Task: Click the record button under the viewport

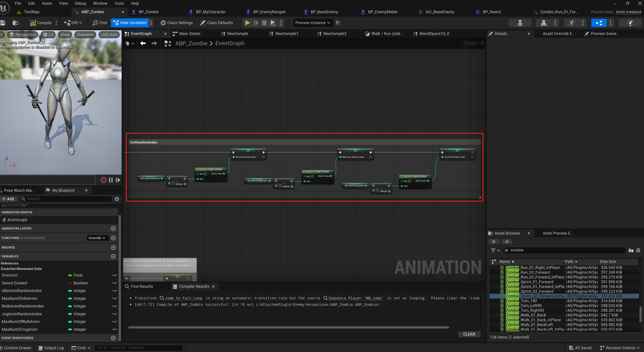Action: pyautogui.click(x=103, y=180)
